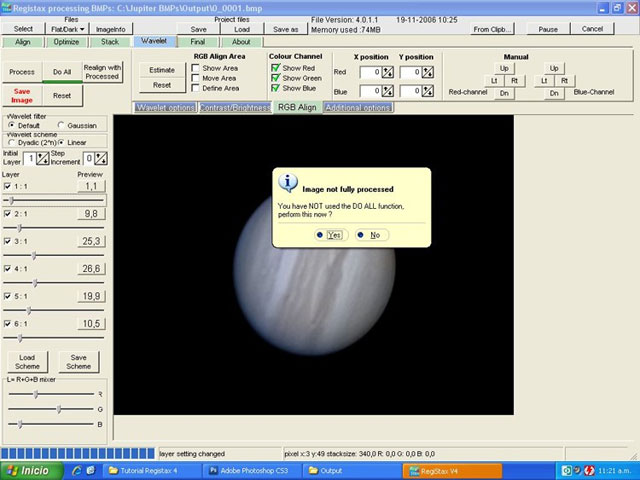The height and width of the screenshot is (480, 640).
Task: Select the Gaussian wavelet filter option
Action: [x=61, y=125]
